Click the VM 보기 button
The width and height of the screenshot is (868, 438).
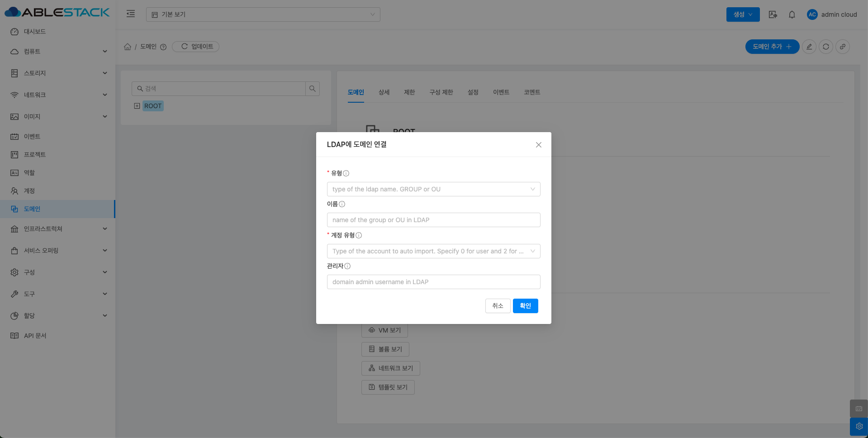[385, 330]
